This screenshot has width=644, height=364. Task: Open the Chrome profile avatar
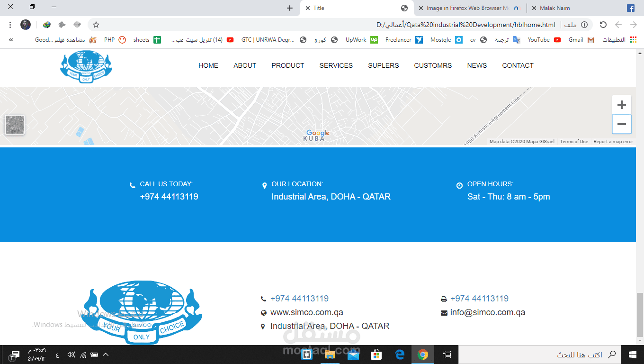[26, 25]
